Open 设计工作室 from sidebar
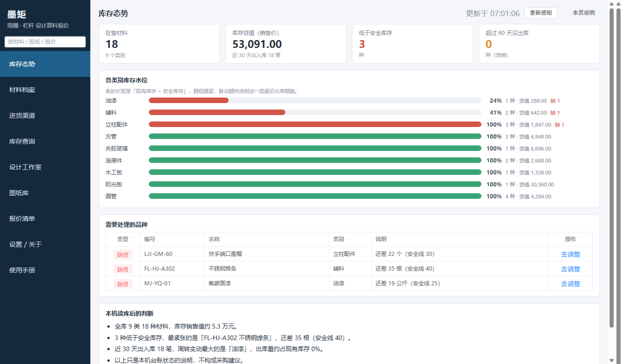 click(x=45, y=167)
